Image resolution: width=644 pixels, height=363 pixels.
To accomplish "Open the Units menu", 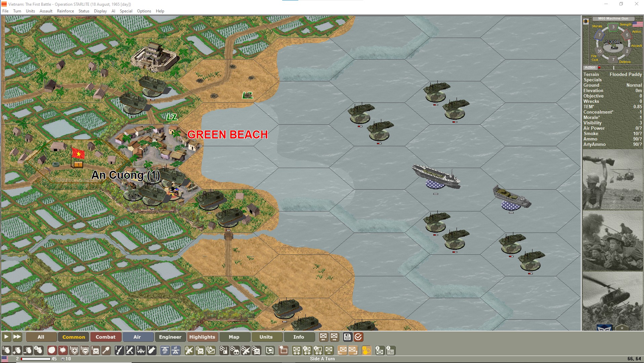I will 30,11.
